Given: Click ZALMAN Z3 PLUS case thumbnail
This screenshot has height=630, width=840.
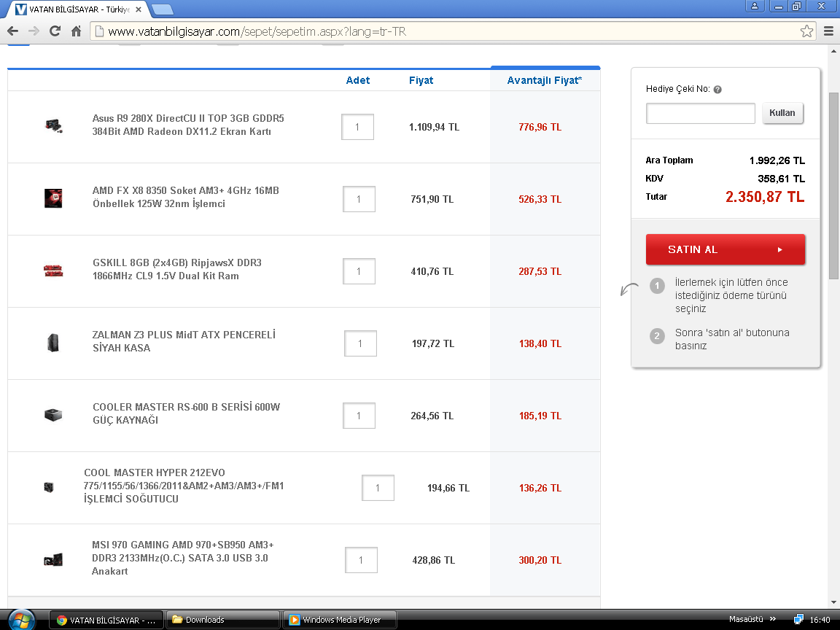Looking at the screenshot, I should click(53, 342).
